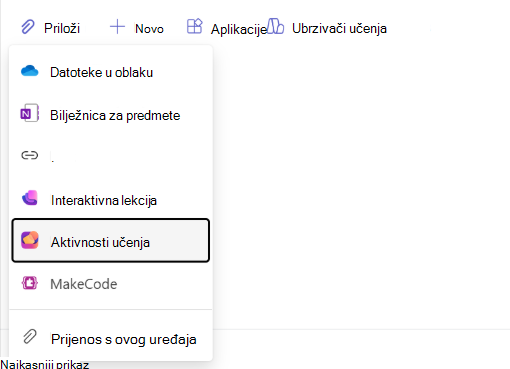The width and height of the screenshot is (510, 369).
Task: Open Aplikacije from the toolbar
Action: (239, 29)
